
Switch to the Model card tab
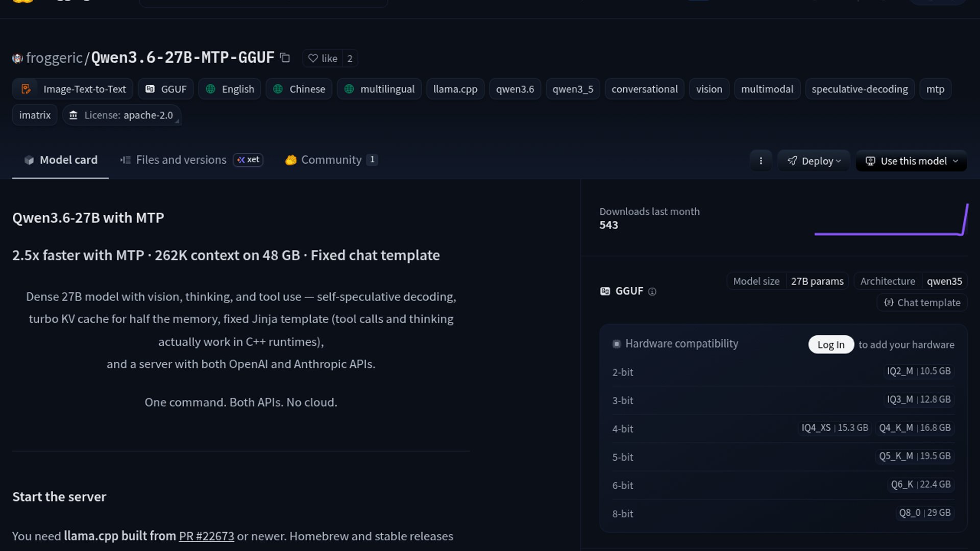click(60, 160)
